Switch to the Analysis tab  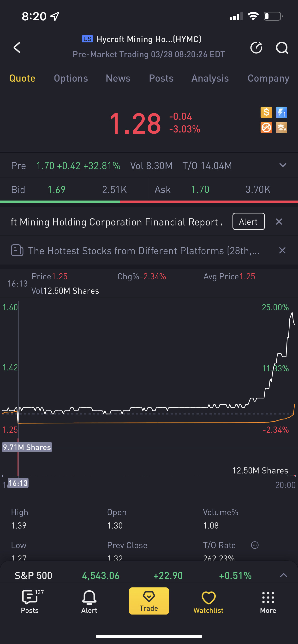point(210,78)
